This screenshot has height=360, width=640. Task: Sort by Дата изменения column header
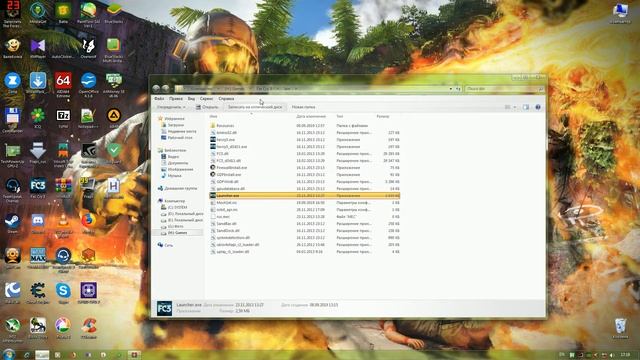tap(311, 117)
